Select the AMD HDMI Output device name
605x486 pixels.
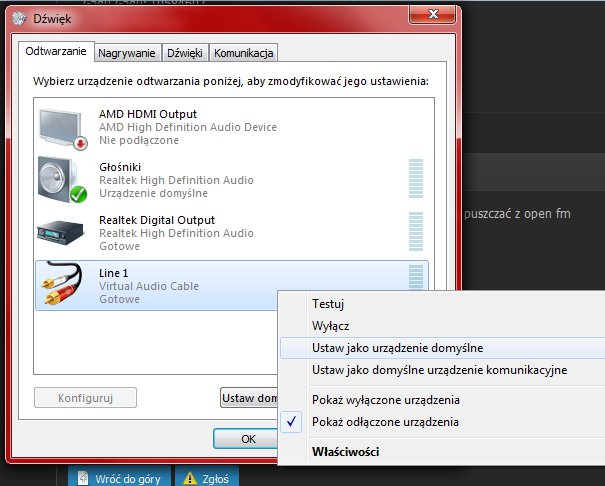point(148,114)
